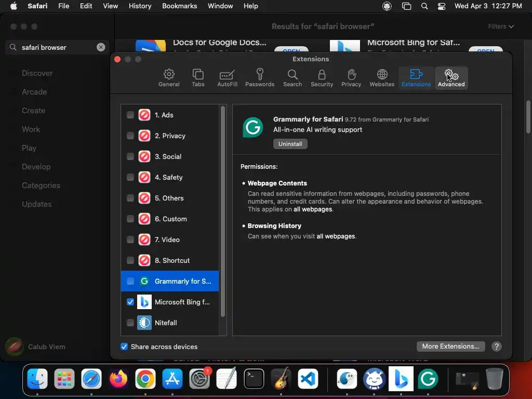Viewport: 532px width, 399px height.
Task: Select the 7. Video blocker icon
Action: (144, 240)
